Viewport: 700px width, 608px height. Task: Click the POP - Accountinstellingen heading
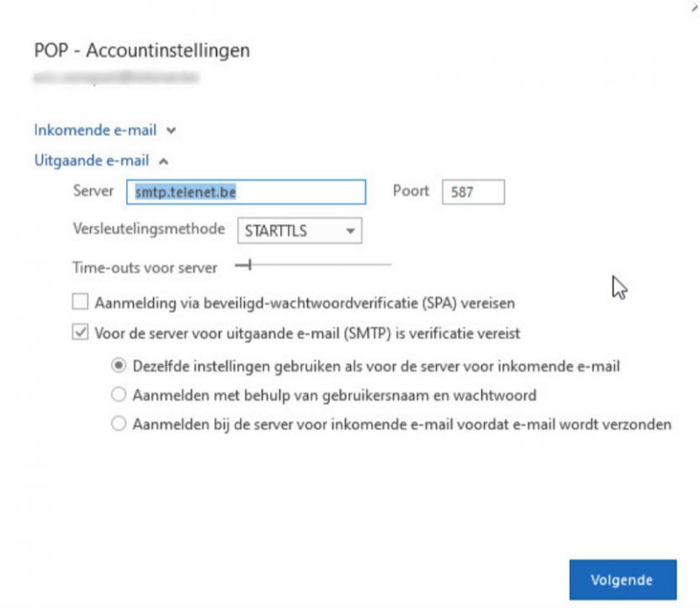coord(142,51)
